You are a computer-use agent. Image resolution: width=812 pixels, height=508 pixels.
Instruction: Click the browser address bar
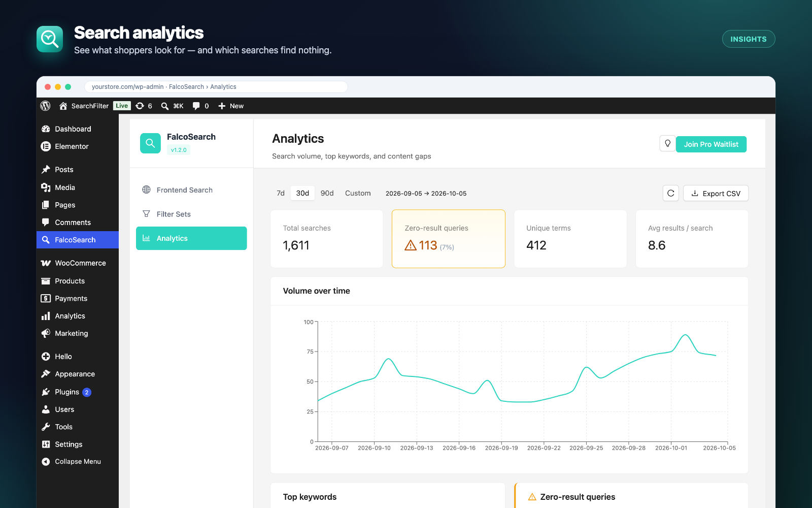216,87
